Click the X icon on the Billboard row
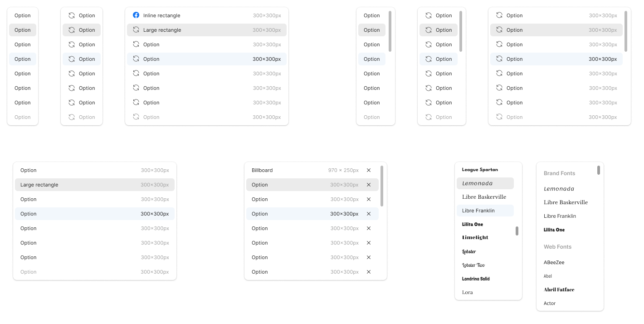The width and height of the screenshot is (644, 324). coord(369,170)
